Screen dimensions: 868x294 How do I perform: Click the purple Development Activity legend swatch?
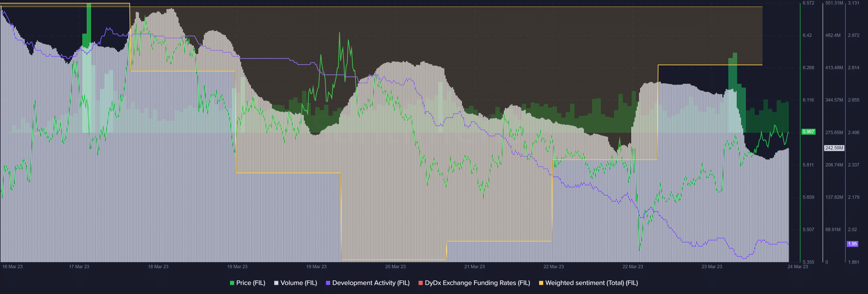pyautogui.click(x=328, y=283)
